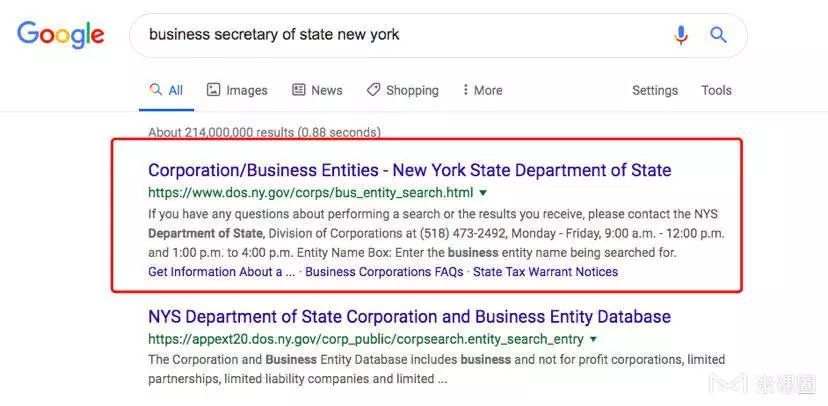Viewport: 828px width, 406px height.
Task: Click the Images tab icon
Action: [x=213, y=90]
